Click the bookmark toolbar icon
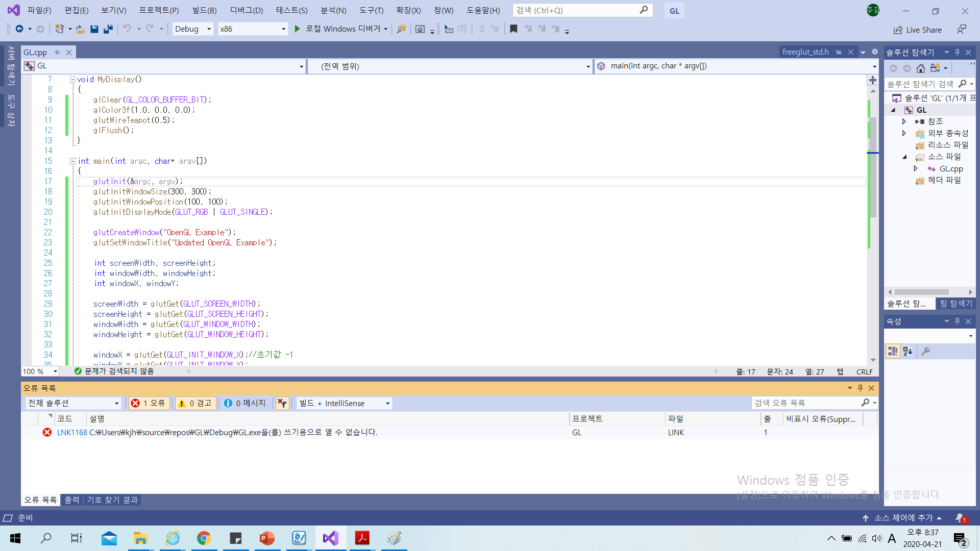This screenshot has width=980, height=551. [x=513, y=29]
